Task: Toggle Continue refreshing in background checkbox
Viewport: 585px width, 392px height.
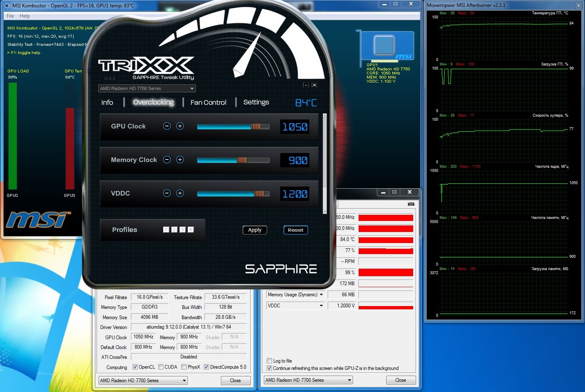Action: (x=269, y=368)
